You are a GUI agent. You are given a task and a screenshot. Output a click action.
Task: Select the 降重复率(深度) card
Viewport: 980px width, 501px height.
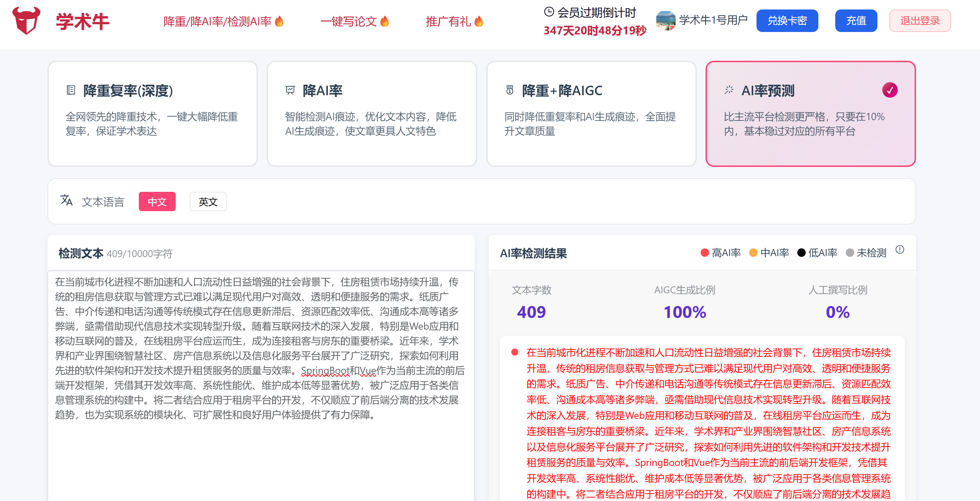click(152, 114)
